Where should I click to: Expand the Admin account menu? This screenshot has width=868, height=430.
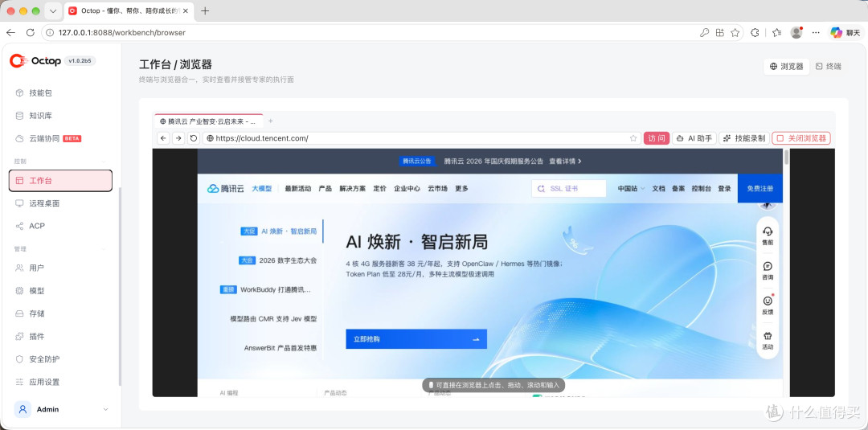pos(61,410)
